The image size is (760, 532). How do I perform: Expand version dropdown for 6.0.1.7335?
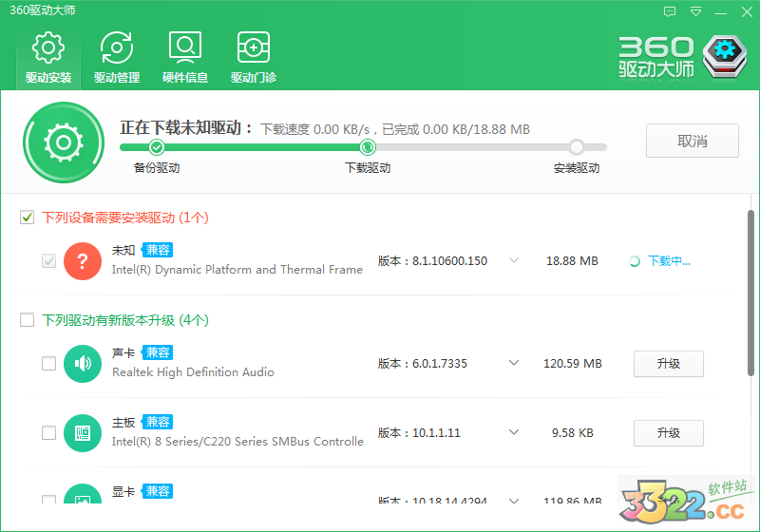514,362
